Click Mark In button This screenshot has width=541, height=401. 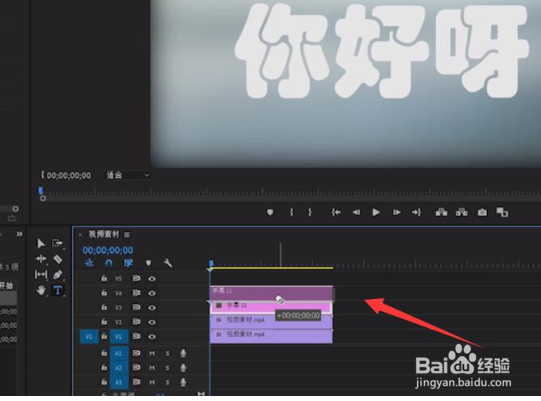click(292, 212)
